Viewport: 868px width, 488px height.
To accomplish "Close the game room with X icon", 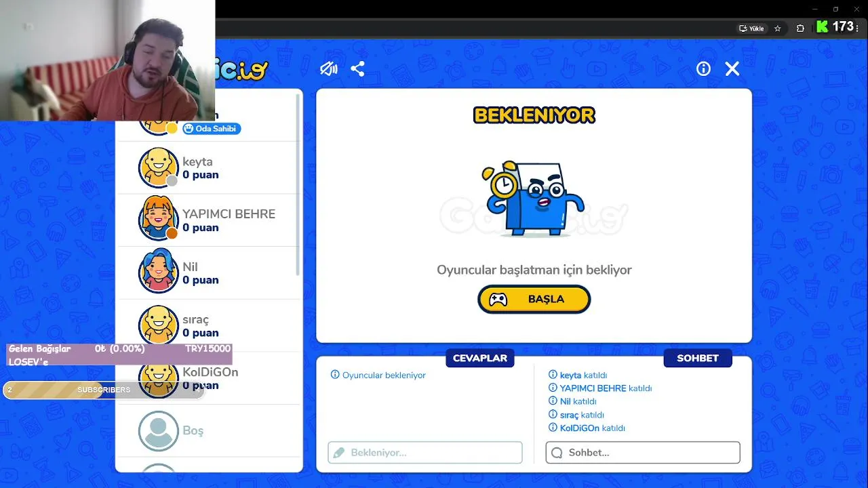I will 732,68.
